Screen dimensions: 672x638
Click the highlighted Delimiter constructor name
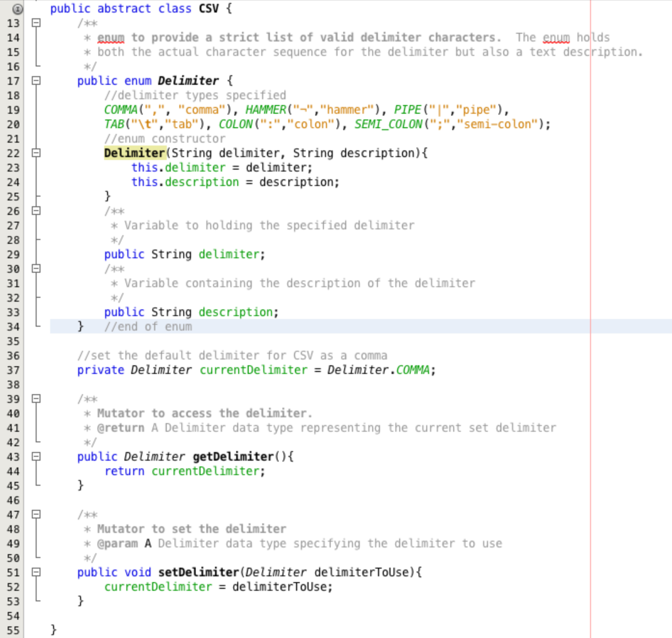(x=134, y=153)
